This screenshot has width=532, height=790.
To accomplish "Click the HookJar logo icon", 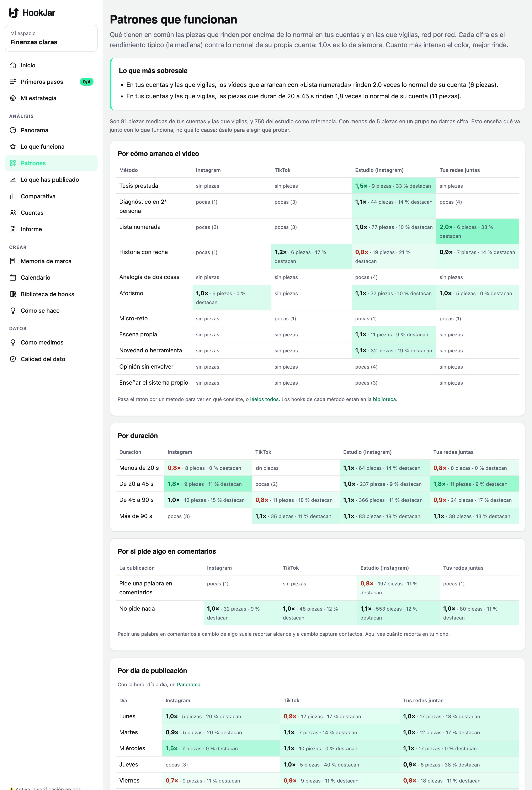I will pos(13,13).
